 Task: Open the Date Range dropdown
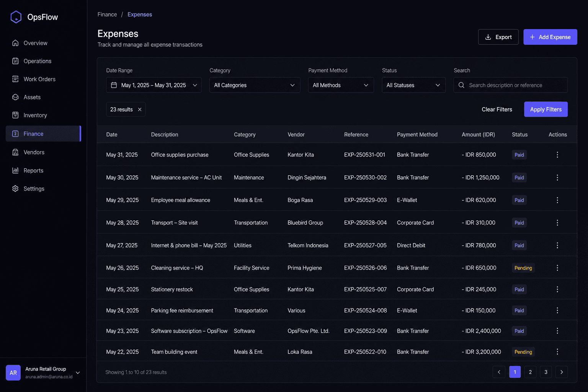coord(154,85)
